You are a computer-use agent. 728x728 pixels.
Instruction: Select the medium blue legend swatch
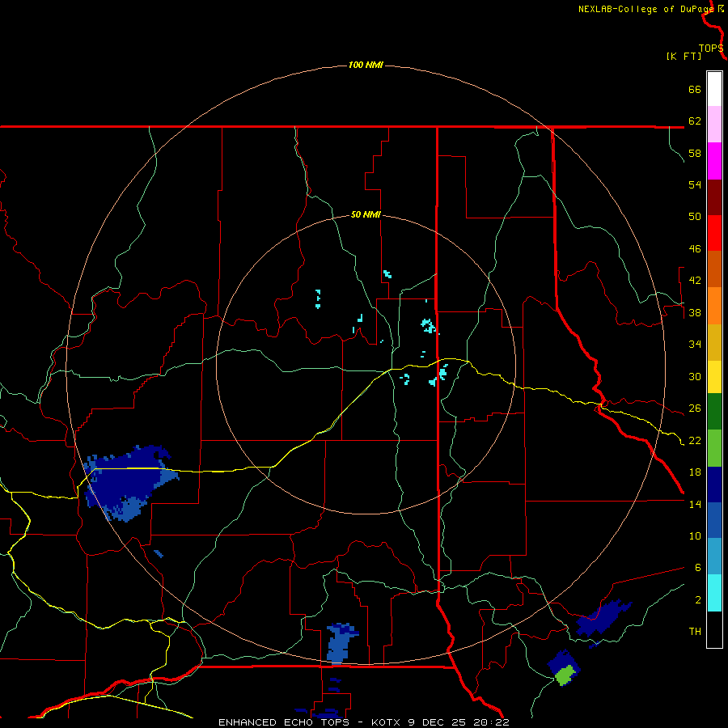tap(714, 520)
